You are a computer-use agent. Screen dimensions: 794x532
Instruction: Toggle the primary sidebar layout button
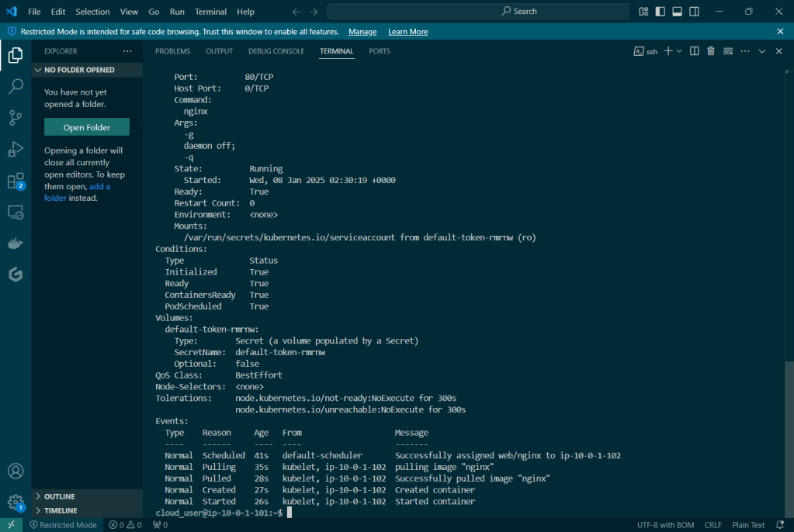coord(661,12)
